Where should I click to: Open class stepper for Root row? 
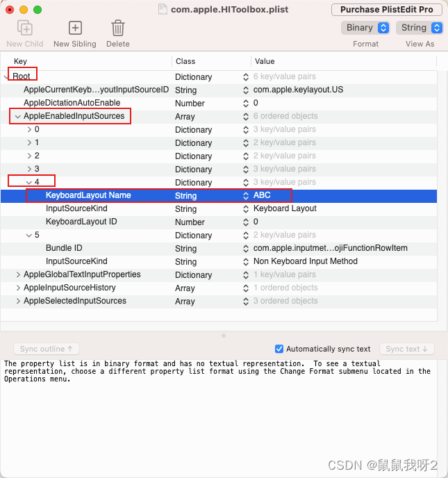pyautogui.click(x=246, y=77)
